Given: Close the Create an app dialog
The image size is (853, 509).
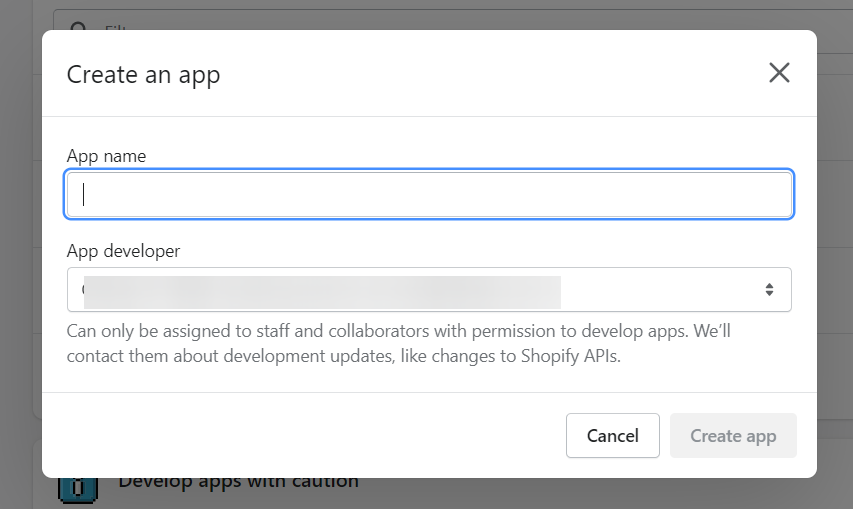Looking at the screenshot, I should (779, 72).
